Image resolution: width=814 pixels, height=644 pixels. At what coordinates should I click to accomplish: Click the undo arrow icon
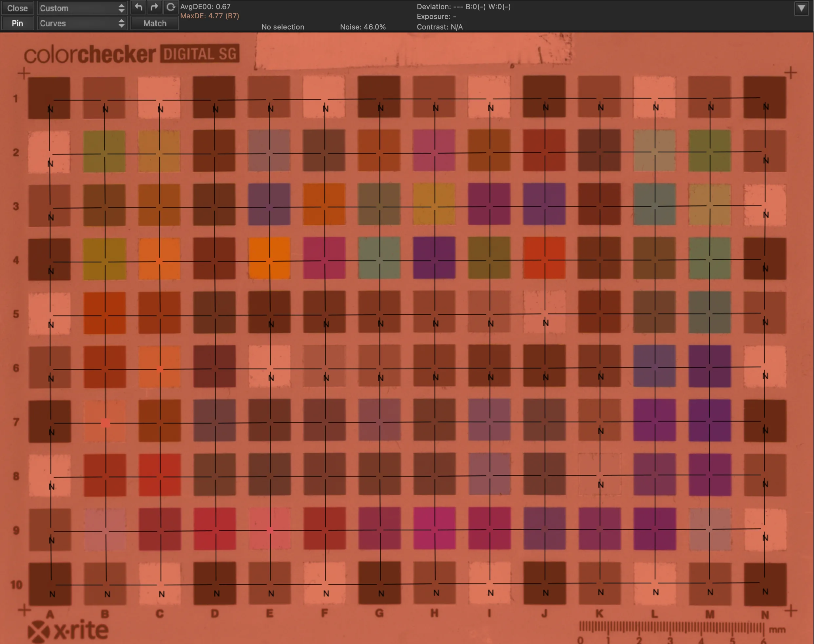point(138,7)
